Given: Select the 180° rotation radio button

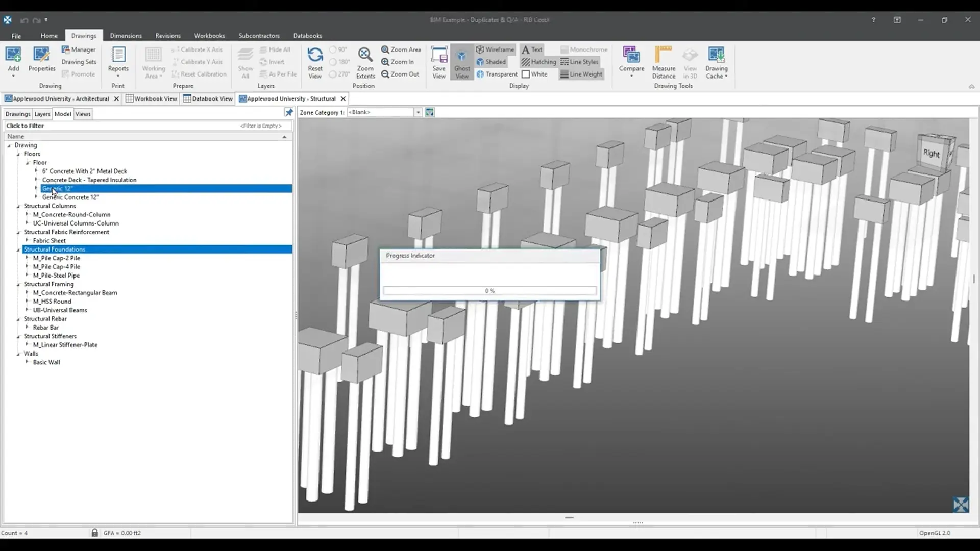Looking at the screenshot, I should point(333,62).
